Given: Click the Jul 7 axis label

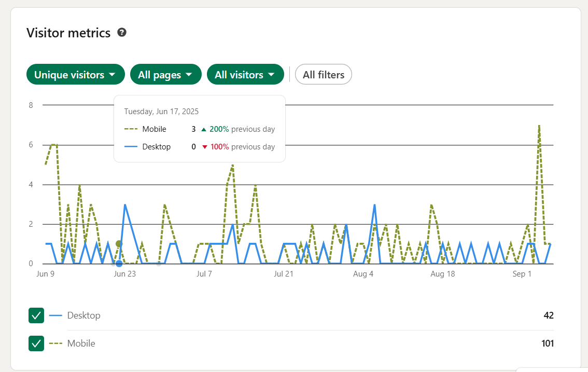Looking at the screenshot, I should pos(204,273).
